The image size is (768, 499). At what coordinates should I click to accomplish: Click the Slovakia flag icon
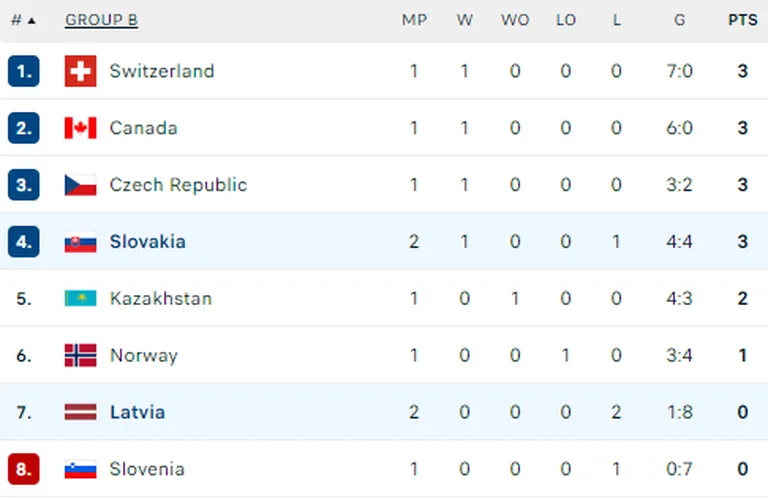[x=80, y=242]
